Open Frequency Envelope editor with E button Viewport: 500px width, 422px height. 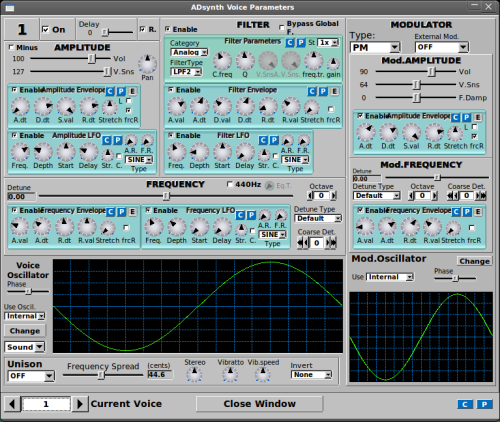pyautogui.click(x=133, y=212)
